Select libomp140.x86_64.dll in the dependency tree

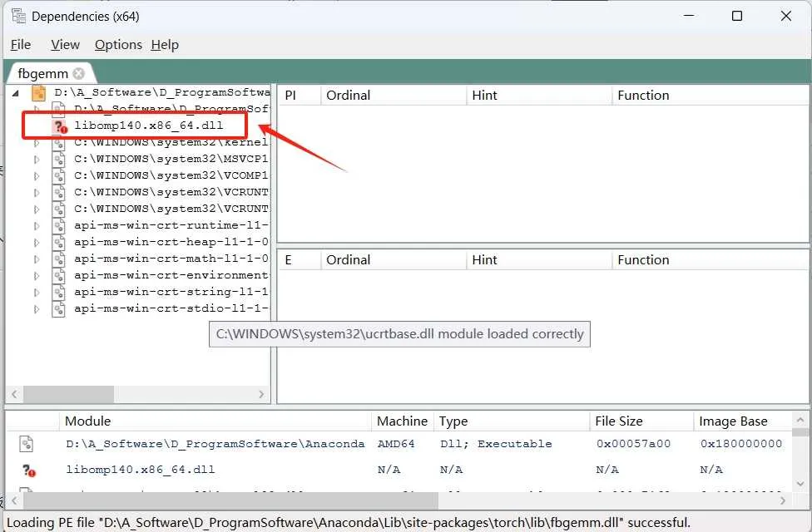pos(149,126)
